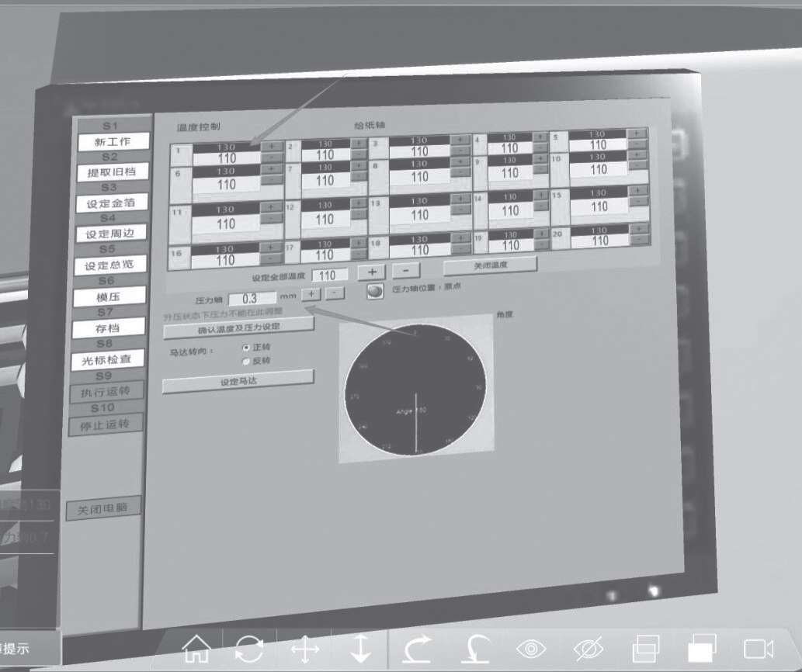Open S8 光标检查 in the sidebar
802x672 pixels.
107,360
